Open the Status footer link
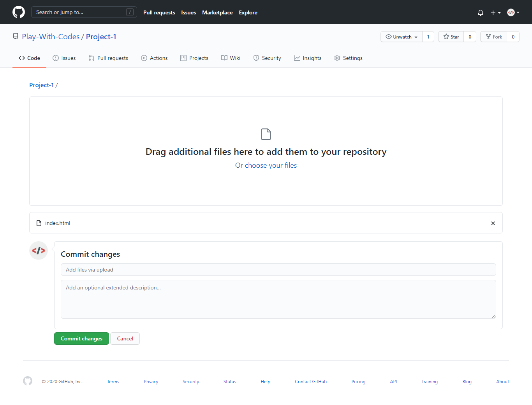The height and width of the screenshot is (405, 532). point(230,382)
